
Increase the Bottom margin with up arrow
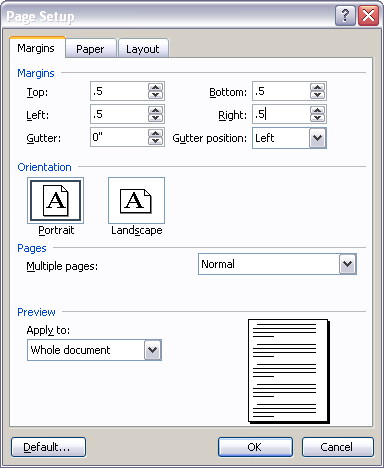click(317, 88)
